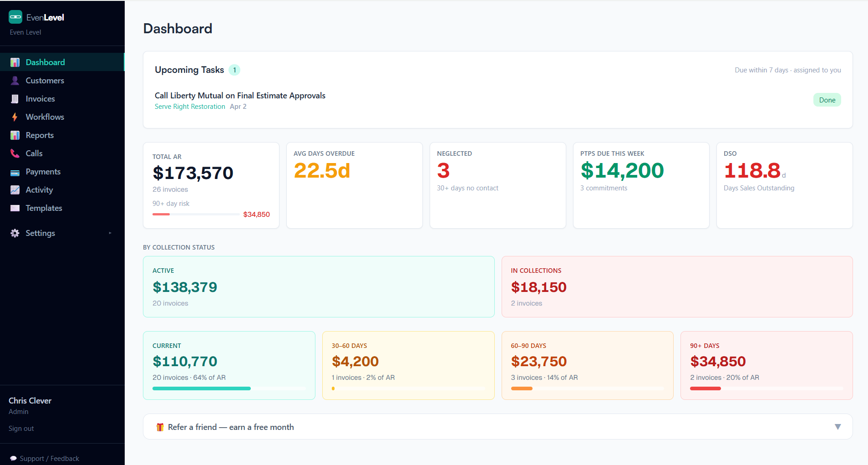The image size is (868, 465).
Task: Click the Settings gear icon
Action: point(15,233)
